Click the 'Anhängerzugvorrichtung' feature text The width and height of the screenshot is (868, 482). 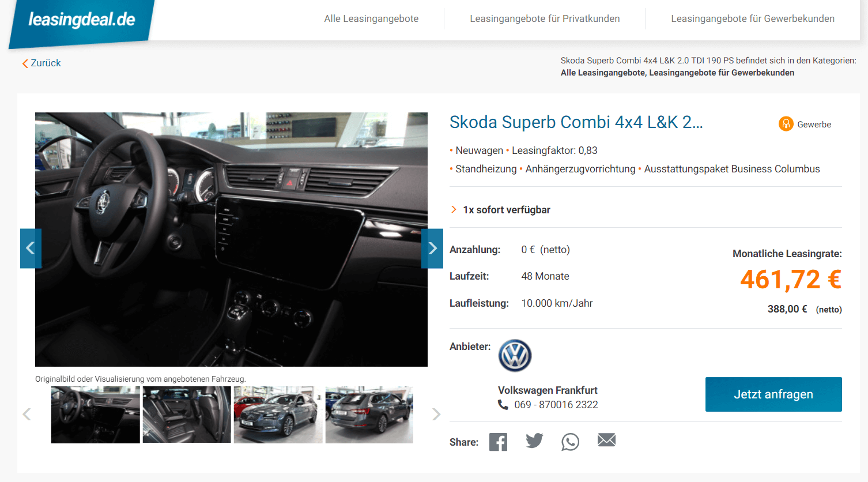[x=580, y=169]
